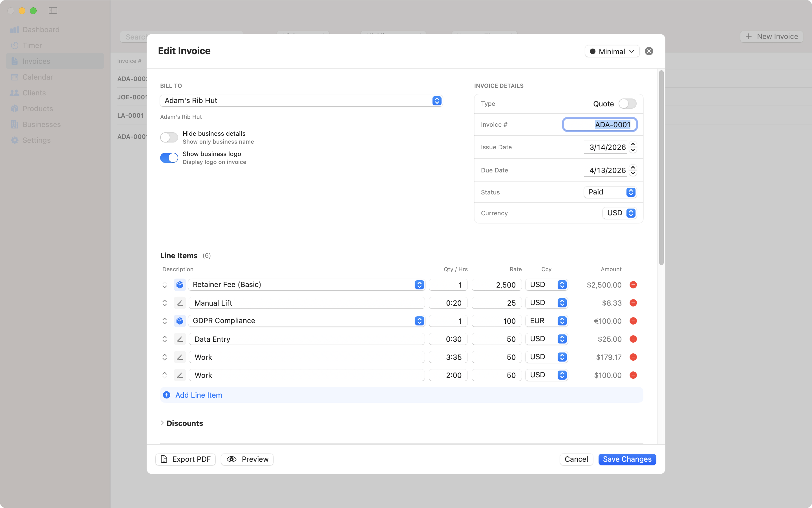Open the Status dropdown showing Paid

click(610, 192)
